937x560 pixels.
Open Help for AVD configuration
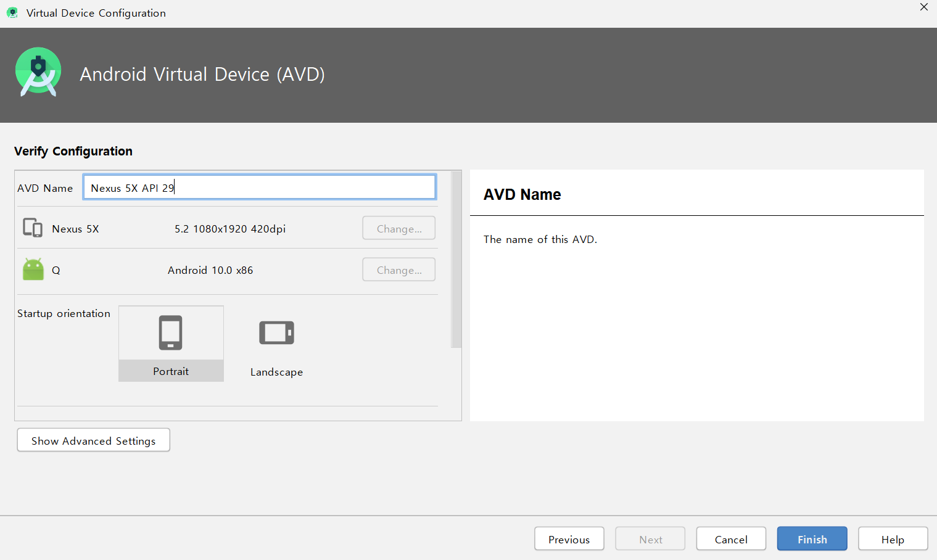point(893,539)
